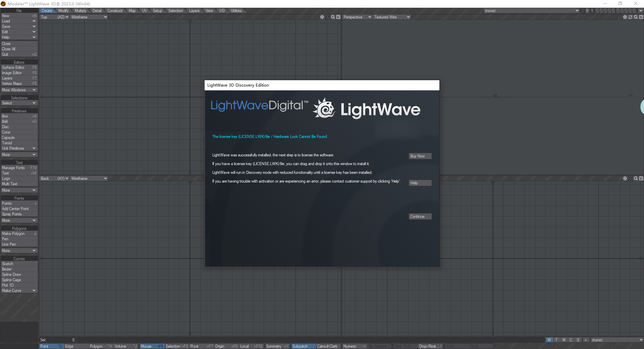
Task: Click the pan icon in Perspective viewport
Action: (625, 17)
